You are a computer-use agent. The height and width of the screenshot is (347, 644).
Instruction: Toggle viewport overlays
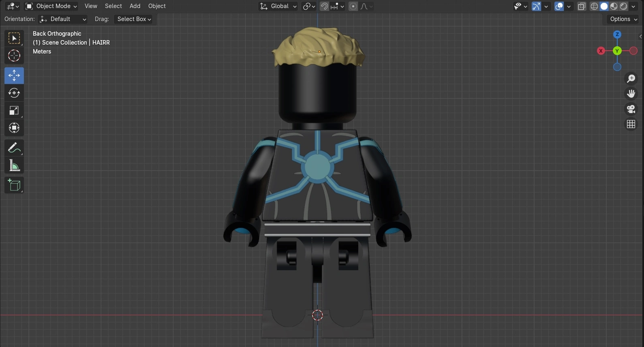tap(559, 6)
